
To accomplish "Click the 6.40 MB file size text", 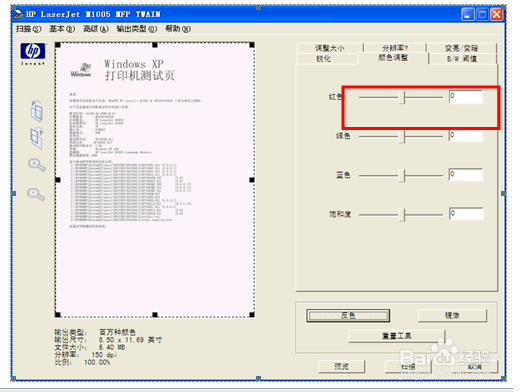I will point(112,347).
